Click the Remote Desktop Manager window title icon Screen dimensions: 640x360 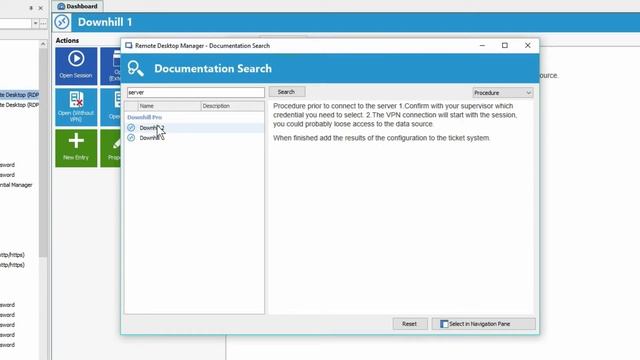[x=129, y=45]
